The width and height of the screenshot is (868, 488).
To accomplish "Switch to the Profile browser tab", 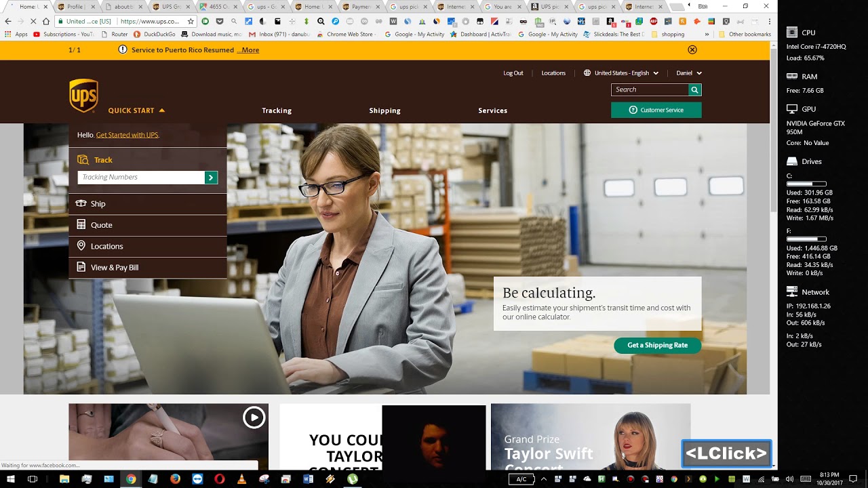I will pyautogui.click(x=75, y=6).
